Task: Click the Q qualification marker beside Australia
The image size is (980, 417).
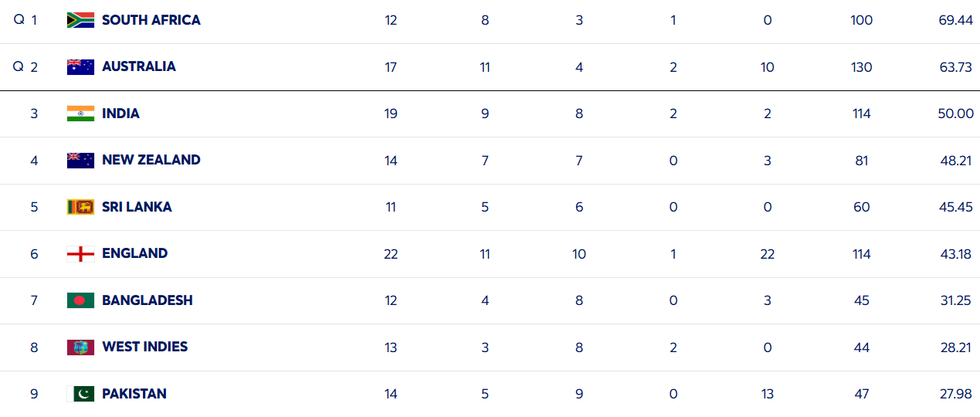Action: pos(18,66)
